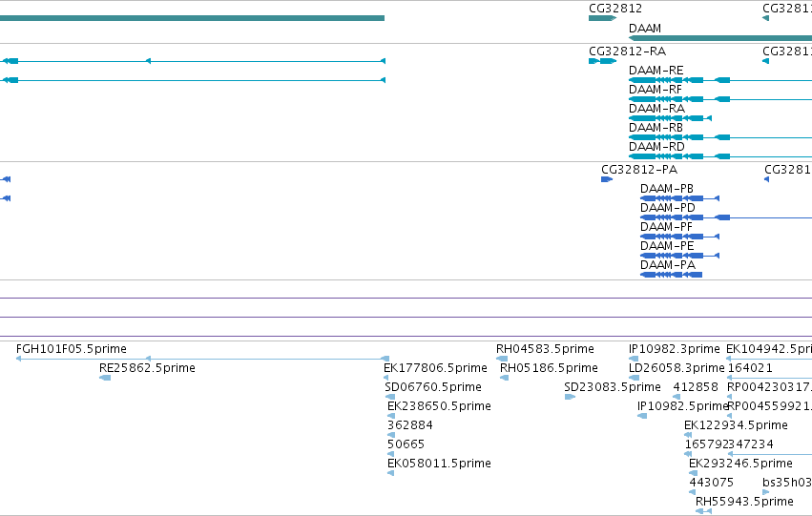Click the RH04583.5prime EST label
Viewport: 812px width, 516px height.
(x=545, y=349)
